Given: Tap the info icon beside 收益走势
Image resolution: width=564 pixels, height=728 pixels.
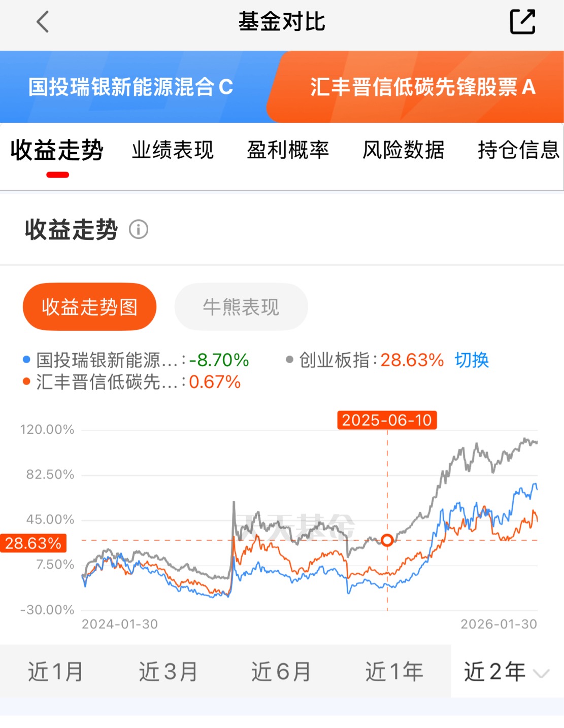Looking at the screenshot, I should pyautogui.click(x=139, y=230).
